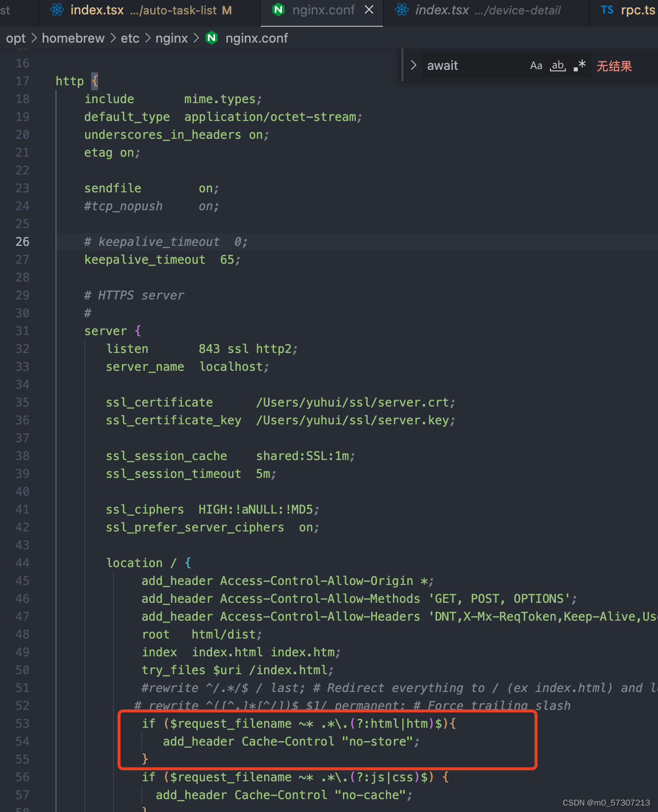Click '/Users/yuhui/ssl/server.key;' path

tap(355, 420)
